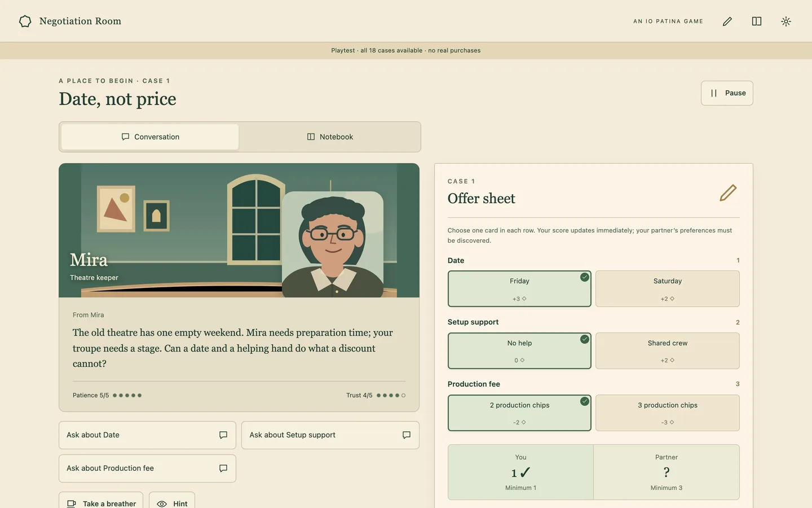Click the You score box
This screenshot has width=812, height=508.
(x=520, y=472)
